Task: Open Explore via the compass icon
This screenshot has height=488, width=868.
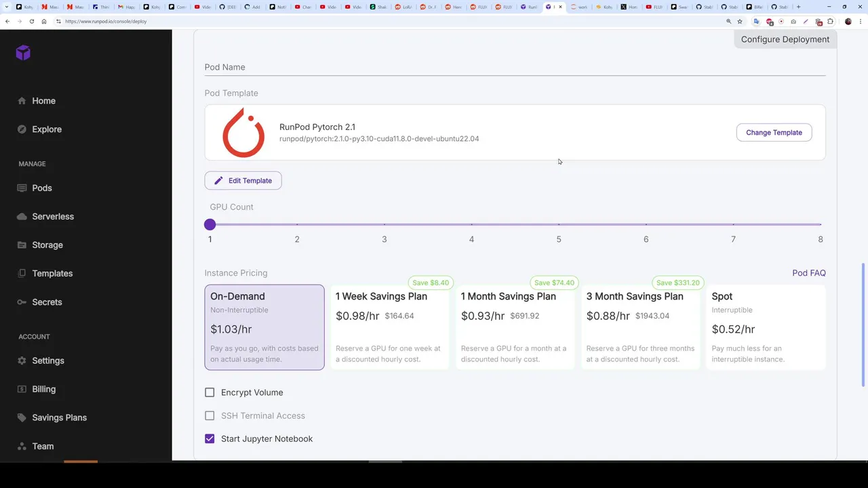Action: click(22, 129)
